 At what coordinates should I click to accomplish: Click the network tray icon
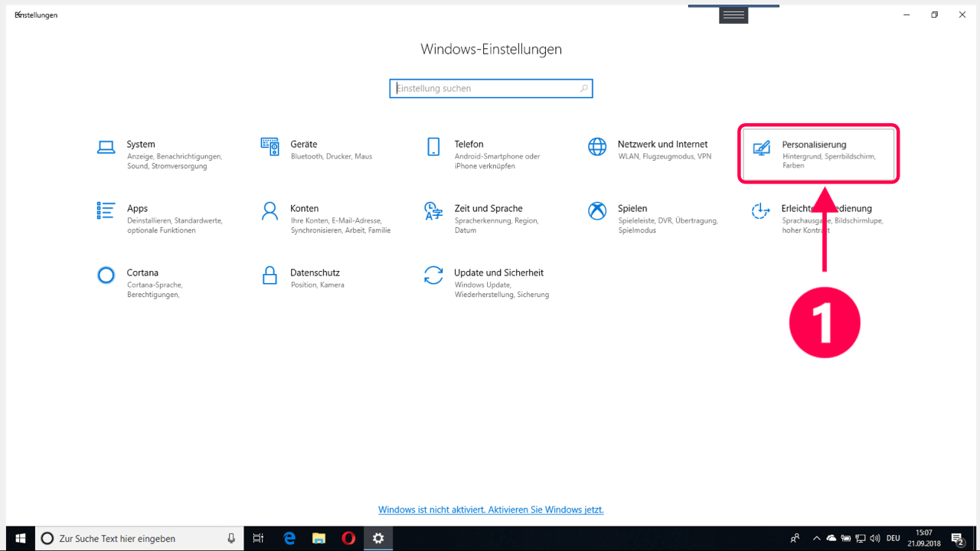(x=860, y=539)
